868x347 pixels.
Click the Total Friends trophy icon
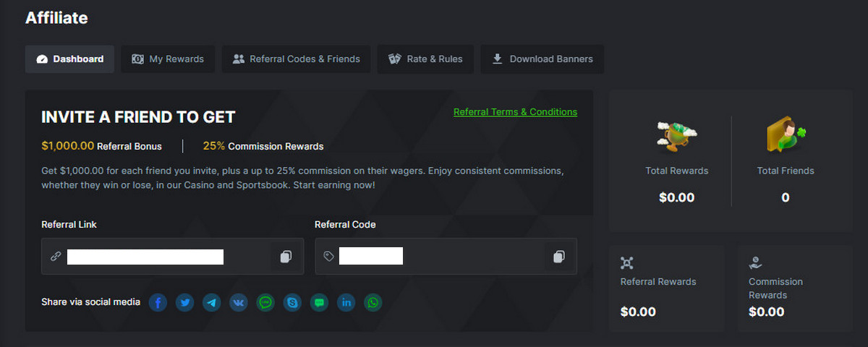pos(786,136)
